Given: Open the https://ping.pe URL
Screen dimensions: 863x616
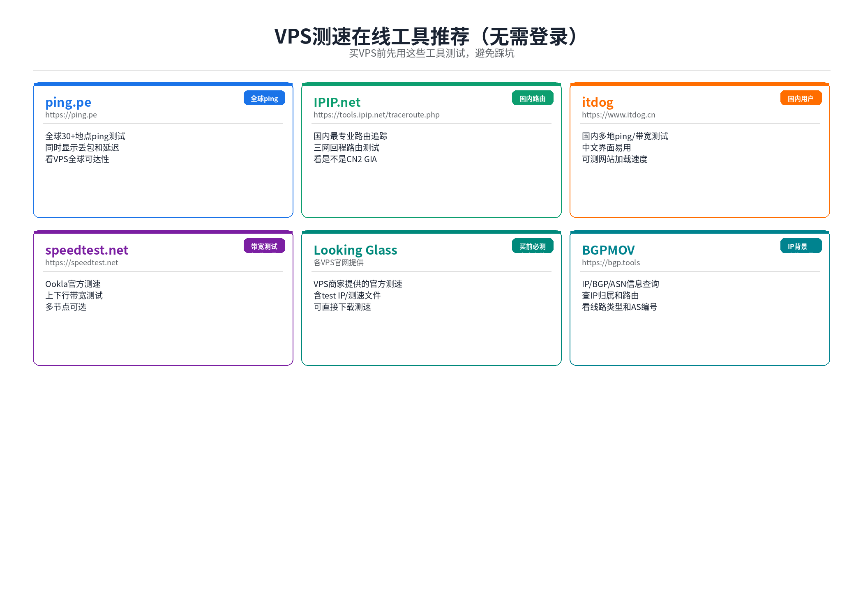Looking at the screenshot, I should click(71, 115).
